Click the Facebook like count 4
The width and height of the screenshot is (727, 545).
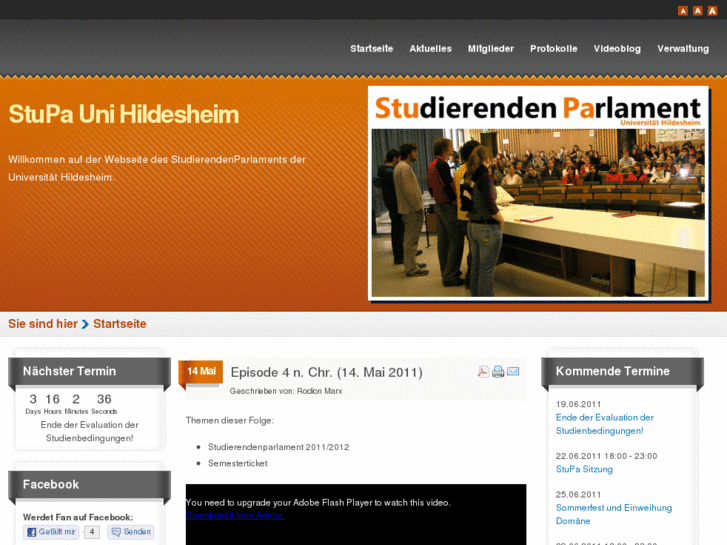(92, 532)
